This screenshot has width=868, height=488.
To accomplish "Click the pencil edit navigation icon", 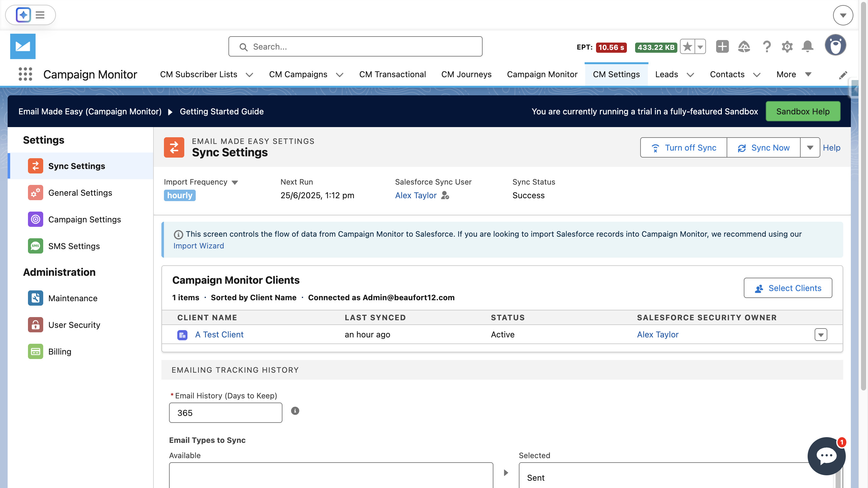I will coord(843,75).
